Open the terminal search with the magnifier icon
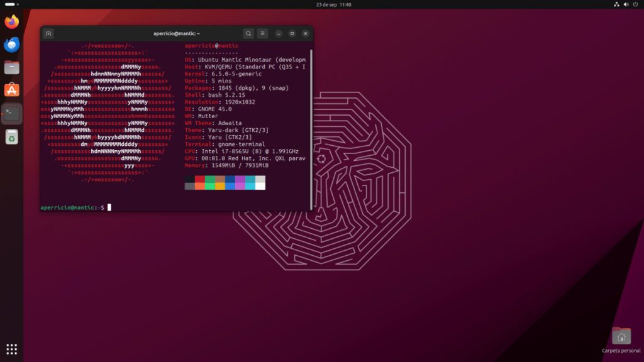Image resolution: width=644 pixels, height=362 pixels. 248,33
